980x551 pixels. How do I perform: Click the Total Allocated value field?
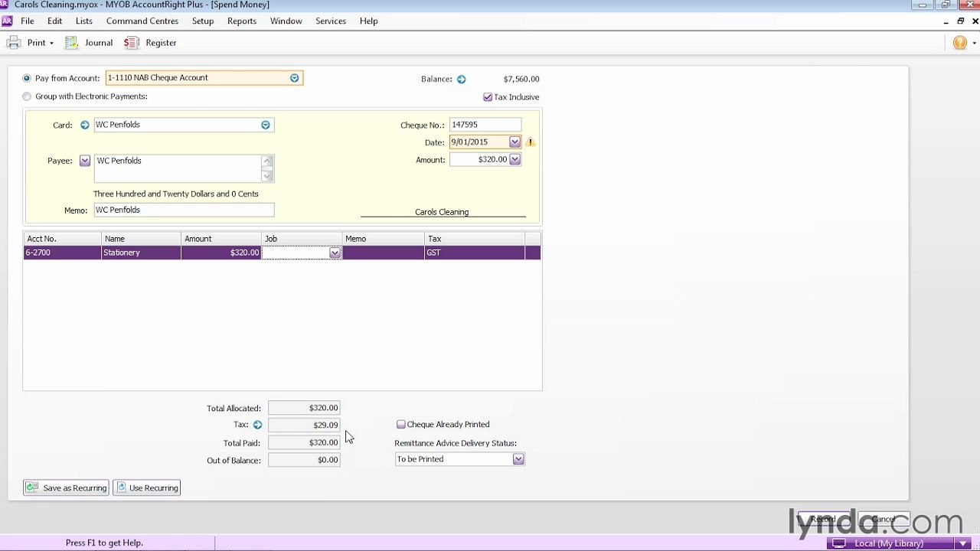(x=304, y=408)
